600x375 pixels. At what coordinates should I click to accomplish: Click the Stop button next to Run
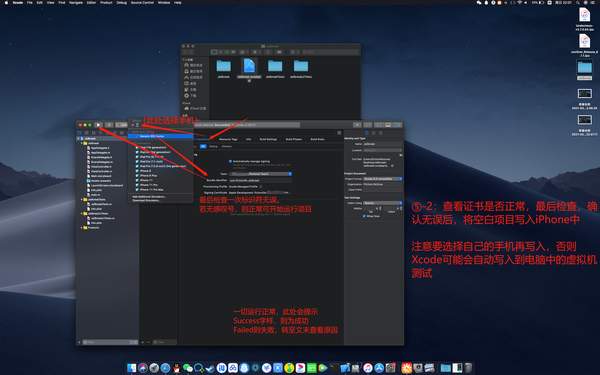(x=109, y=125)
